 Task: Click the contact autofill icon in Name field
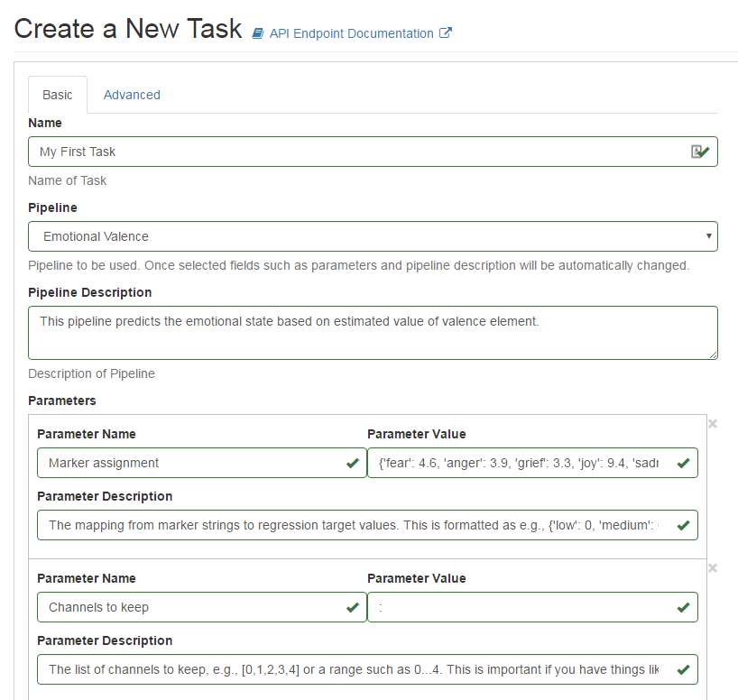pos(696,152)
